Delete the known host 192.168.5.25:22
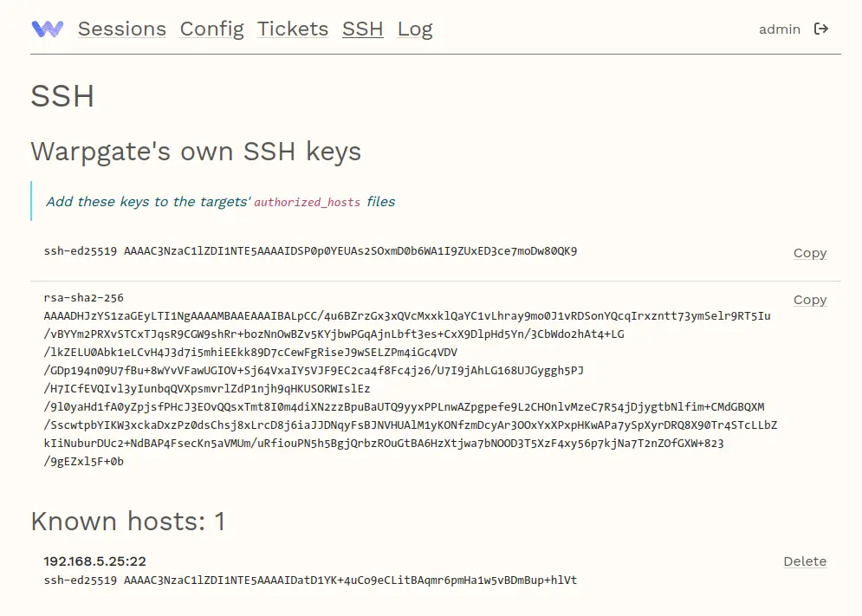The height and width of the screenshot is (616, 862). tap(805, 561)
